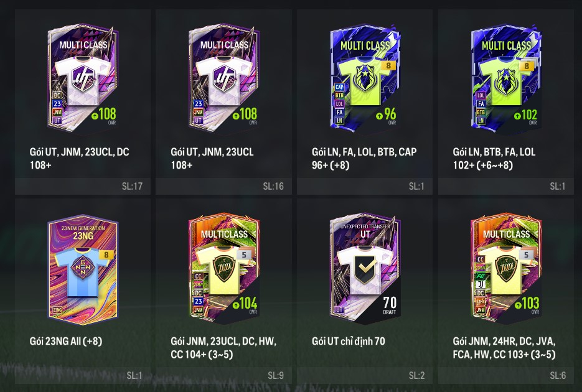The height and width of the screenshot is (392, 582).
Task: Click the SL:2 quantity bar
Action: coord(365,376)
